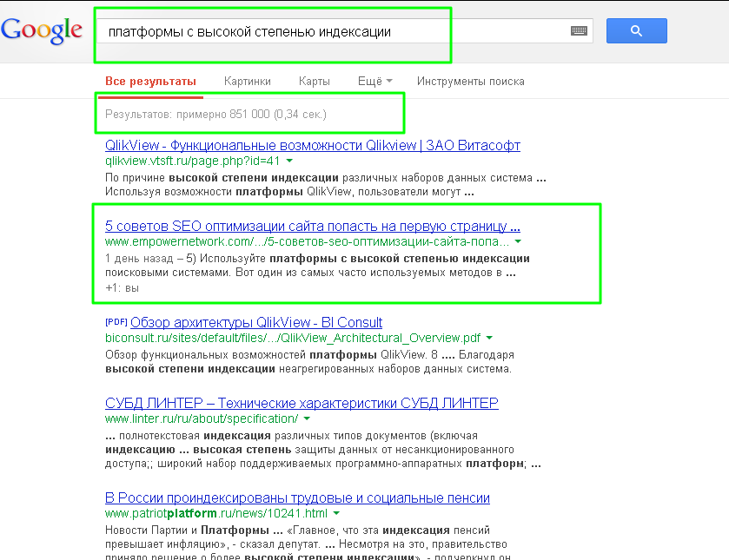Expand arrow next to biconsult.ru URL

point(489,338)
